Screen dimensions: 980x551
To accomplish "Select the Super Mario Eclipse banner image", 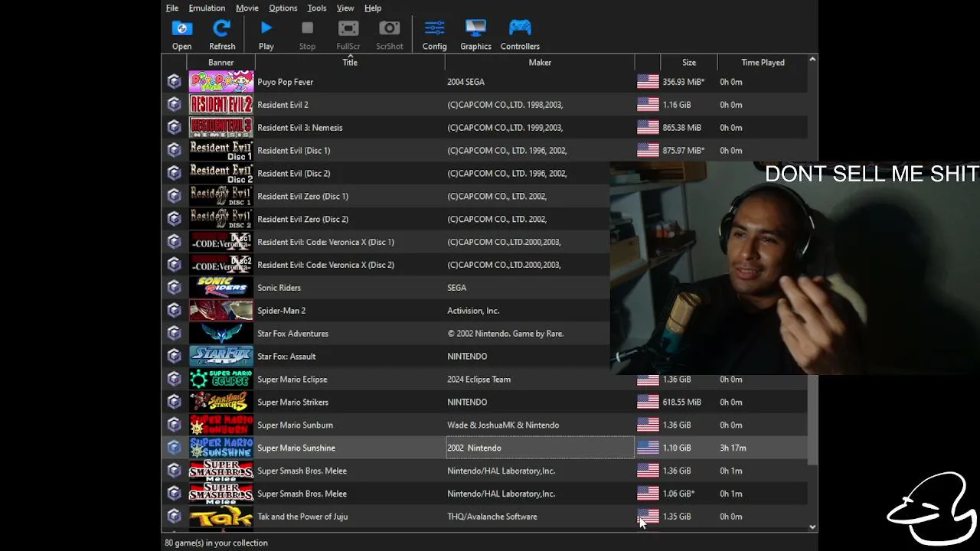I will coord(221,379).
